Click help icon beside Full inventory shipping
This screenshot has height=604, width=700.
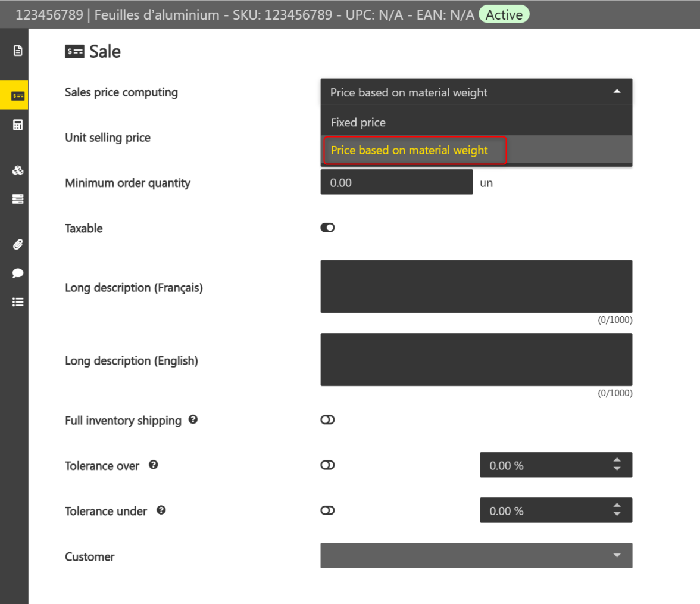point(193,420)
